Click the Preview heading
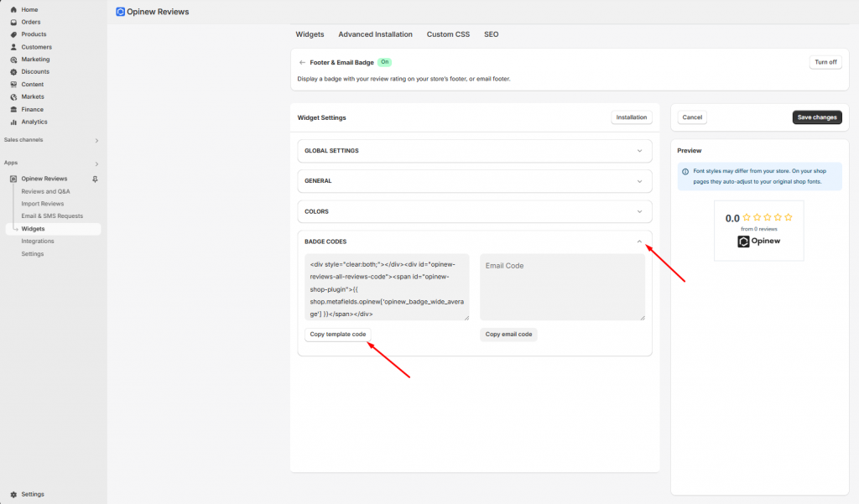The image size is (859, 504). click(690, 151)
